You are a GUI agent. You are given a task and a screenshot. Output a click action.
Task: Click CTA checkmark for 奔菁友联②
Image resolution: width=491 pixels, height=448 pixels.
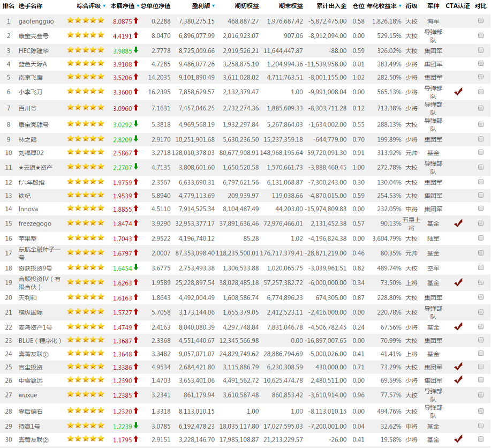tap(458, 439)
